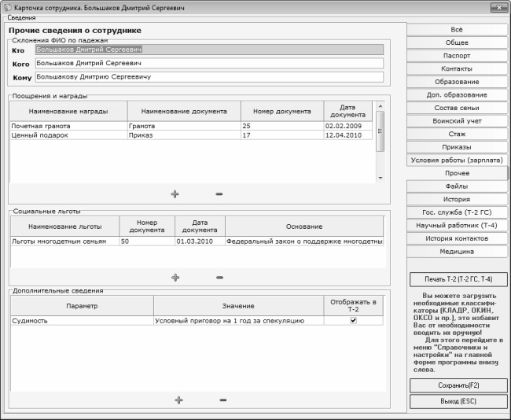Image resolution: width=511 pixels, height=420 pixels.
Task: Remove the selected additional info parameter
Action: coord(222,400)
